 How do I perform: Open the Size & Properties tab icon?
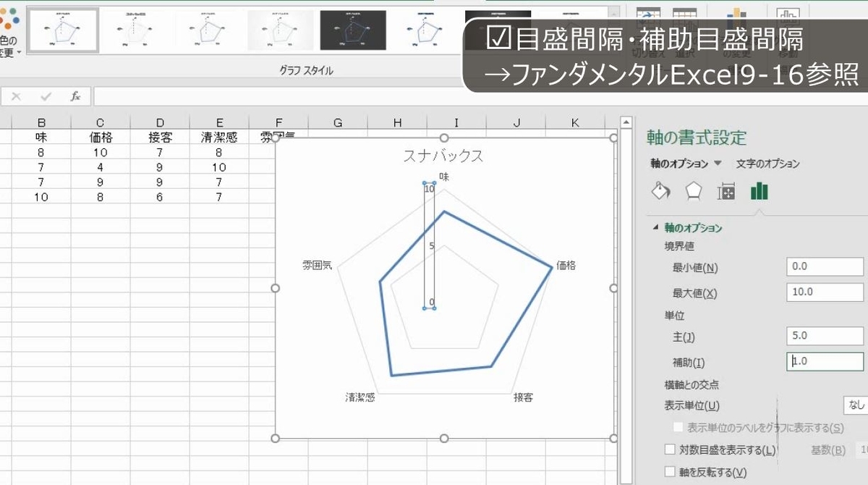726,191
